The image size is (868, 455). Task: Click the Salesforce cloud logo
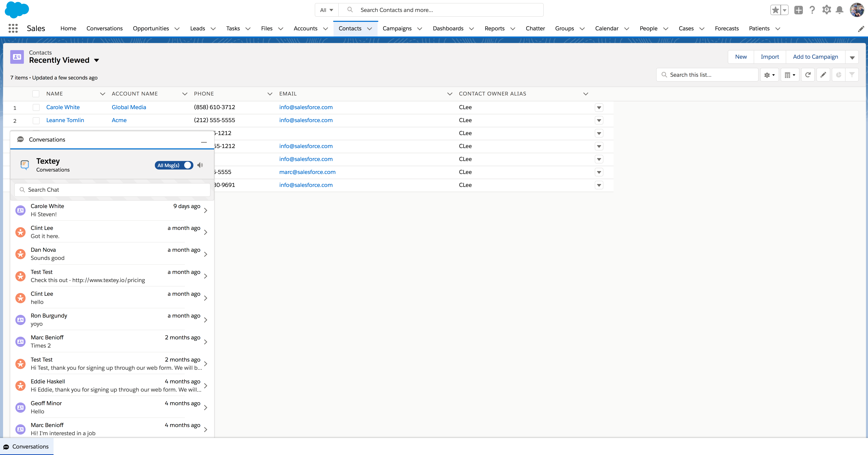click(x=17, y=10)
